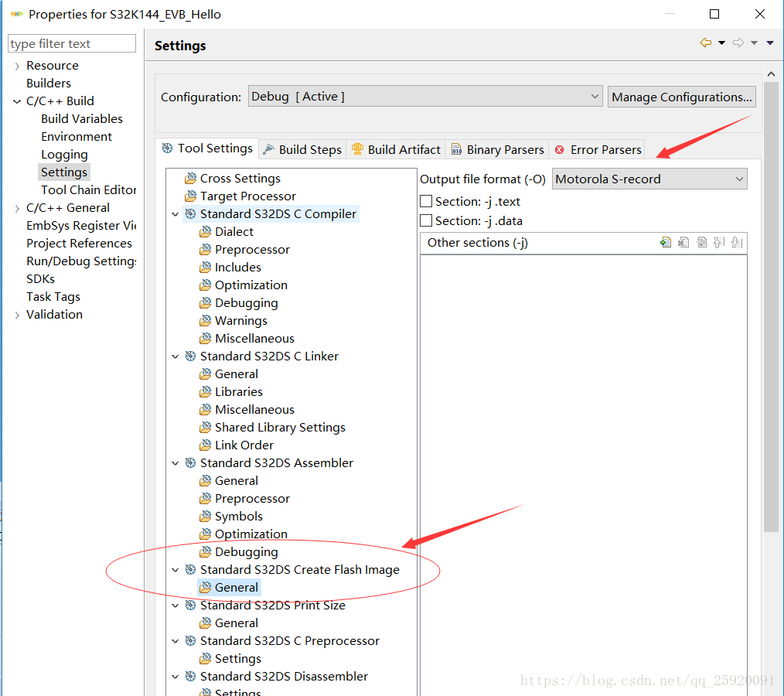Open the Configuration Debug [Active] dropdown
The image size is (784, 696).
pyautogui.click(x=425, y=96)
